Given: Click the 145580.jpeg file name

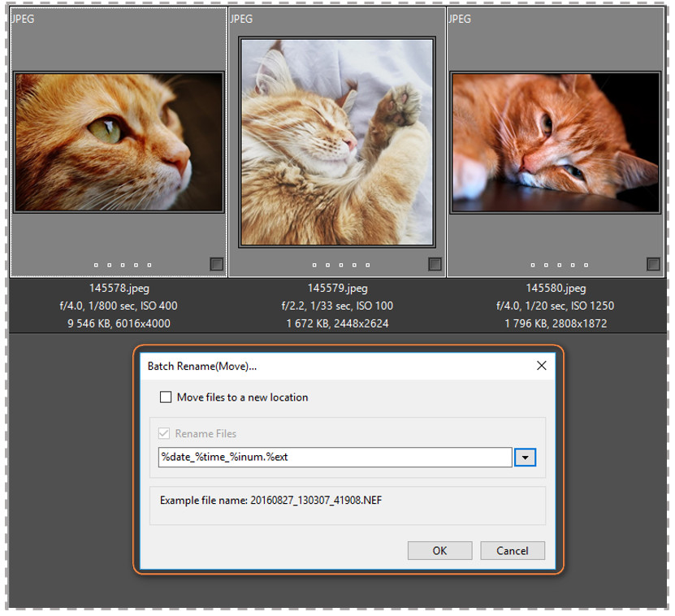Looking at the screenshot, I should pyautogui.click(x=556, y=288).
